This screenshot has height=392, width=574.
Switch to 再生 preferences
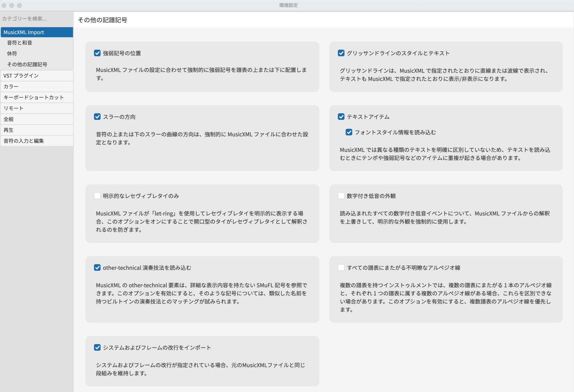coord(37,130)
